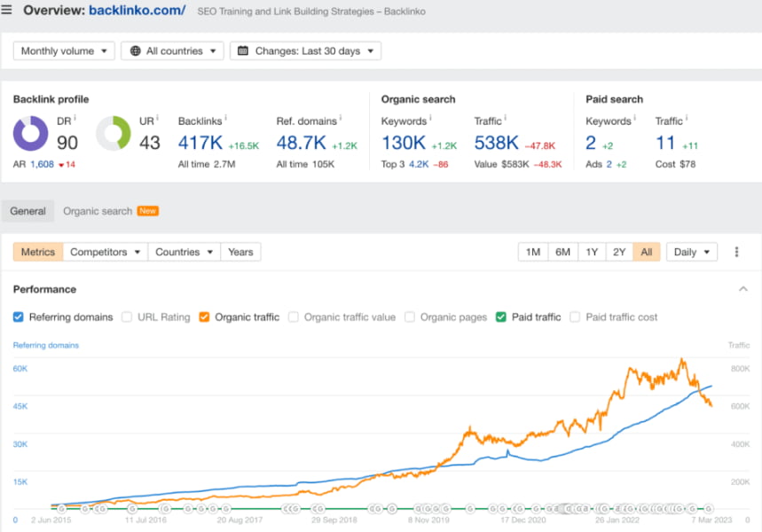The width and height of the screenshot is (762, 532).
Task: Open the Competitors dropdown
Action: pos(106,252)
